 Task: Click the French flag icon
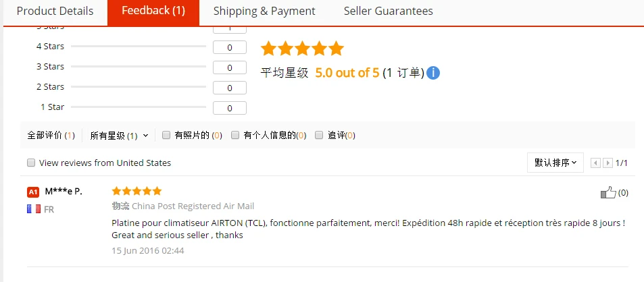[33, 209]
